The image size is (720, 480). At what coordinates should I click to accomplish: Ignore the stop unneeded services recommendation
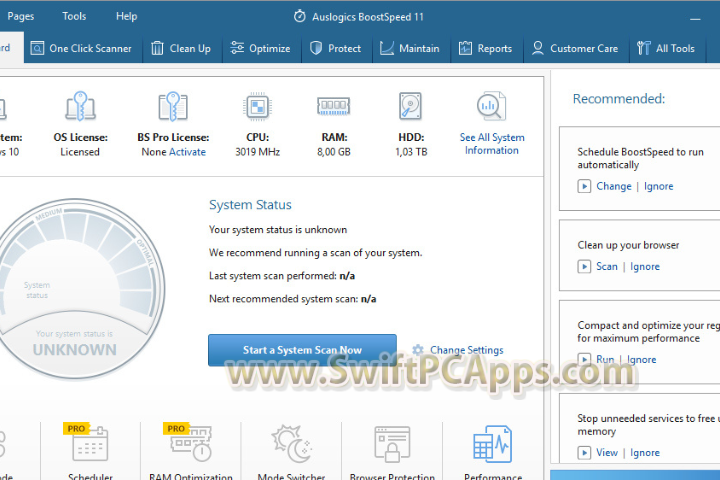[645, 452]
